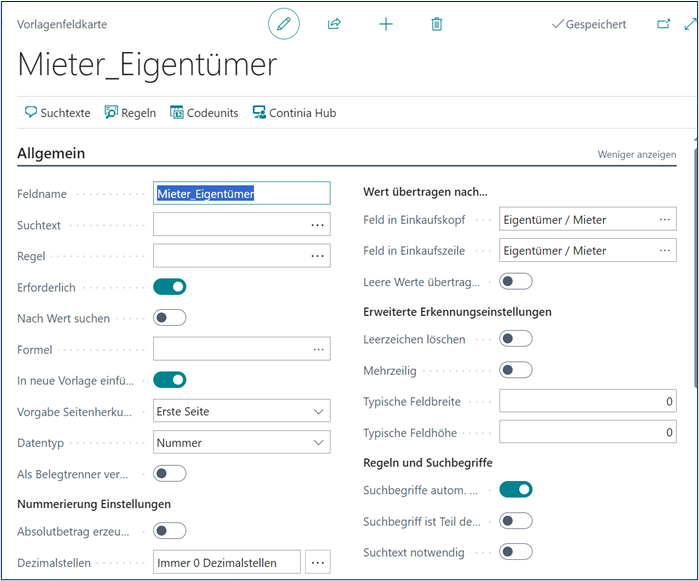Delete record using trash can icon

click(436, 24)
